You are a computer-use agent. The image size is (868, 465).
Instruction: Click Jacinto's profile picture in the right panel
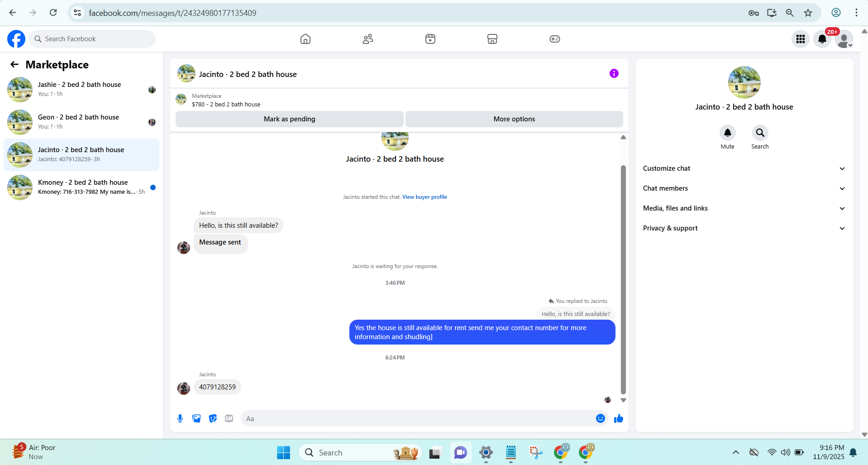pos(744,82)
